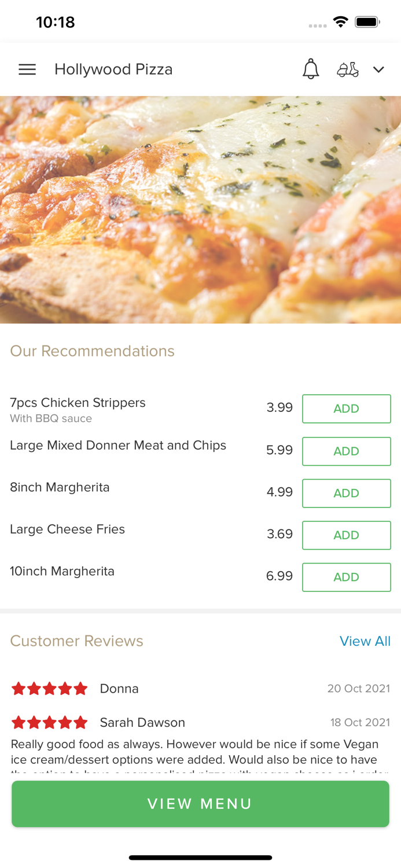
Task: Click Donna's five-star rating
Action: point(49,688)
